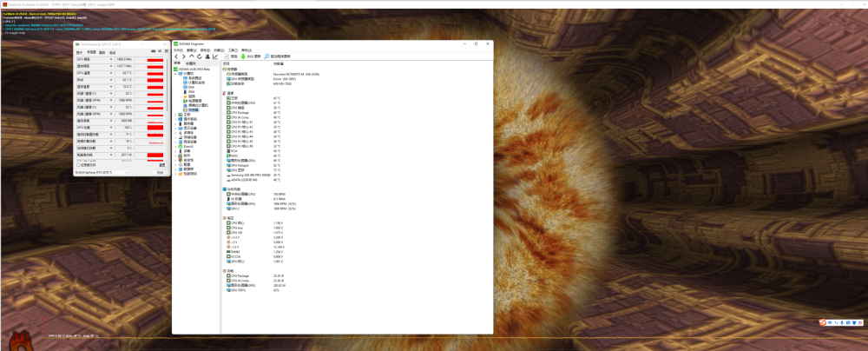This screenshot has width=868, height=351.
Task: Expand the Server node in AIDA64 tree
Action: pyautogui.click(x=175, y=123)
